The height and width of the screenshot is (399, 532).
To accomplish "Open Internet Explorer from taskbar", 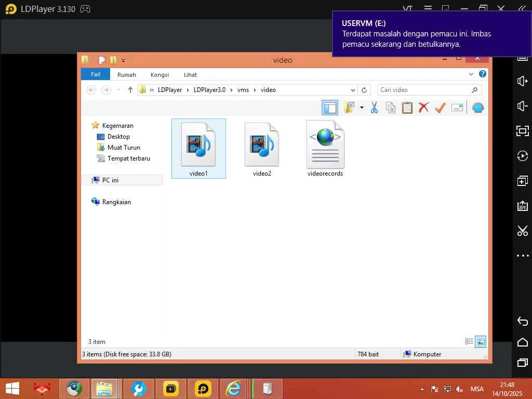I will (234, 389).
